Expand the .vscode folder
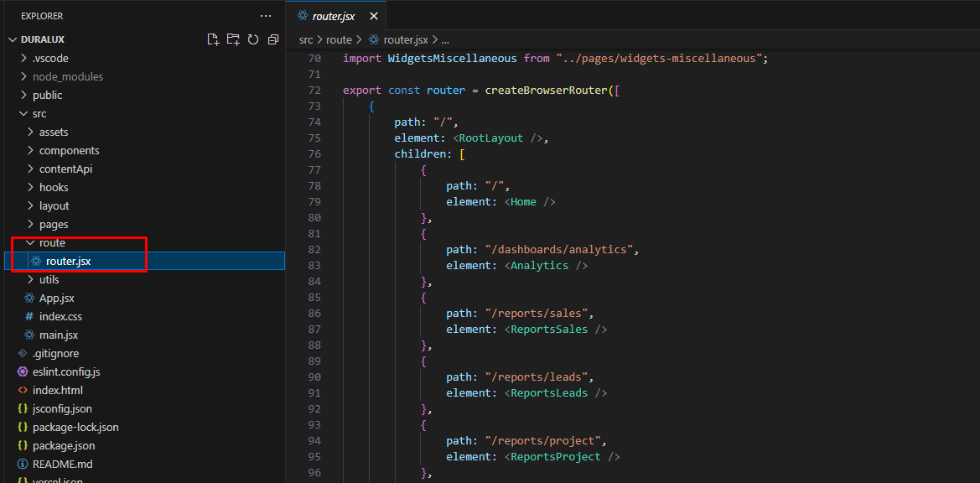The height and width of the screenshot is (483, 980). coord(23,58)
